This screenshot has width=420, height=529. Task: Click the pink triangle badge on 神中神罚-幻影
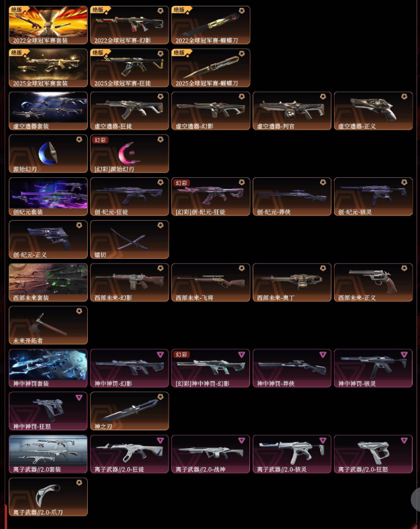pos(160,354)
